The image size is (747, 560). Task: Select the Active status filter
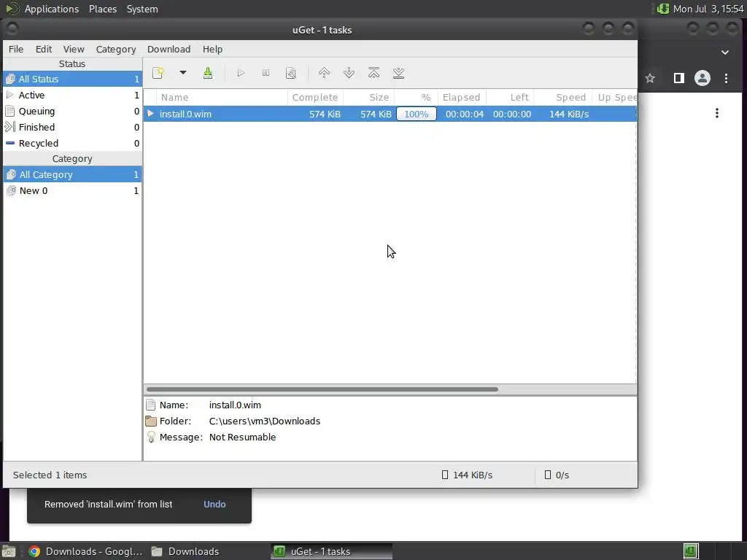pyautogui.click(x=72, y=96)
